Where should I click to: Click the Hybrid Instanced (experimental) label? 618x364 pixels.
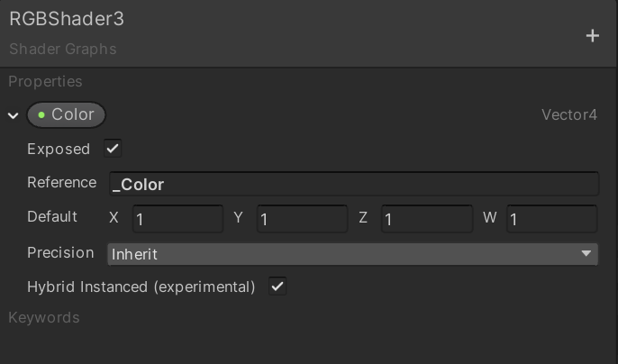141,287
